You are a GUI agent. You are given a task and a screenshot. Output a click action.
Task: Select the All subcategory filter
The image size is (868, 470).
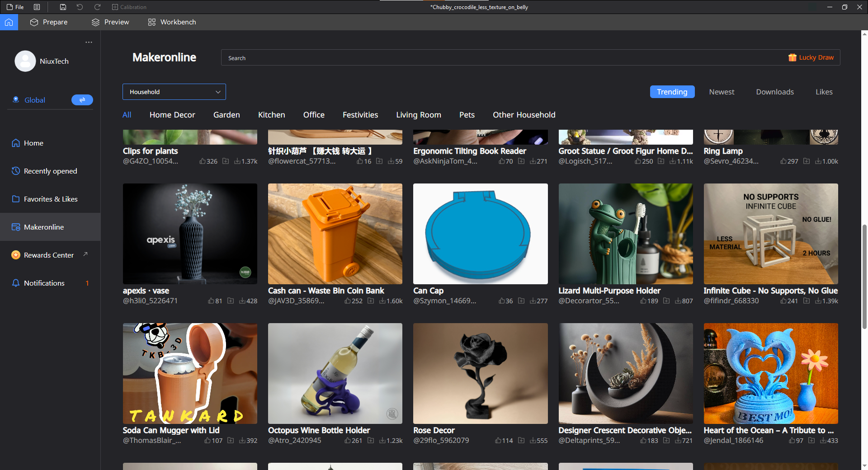coord(127,115)
